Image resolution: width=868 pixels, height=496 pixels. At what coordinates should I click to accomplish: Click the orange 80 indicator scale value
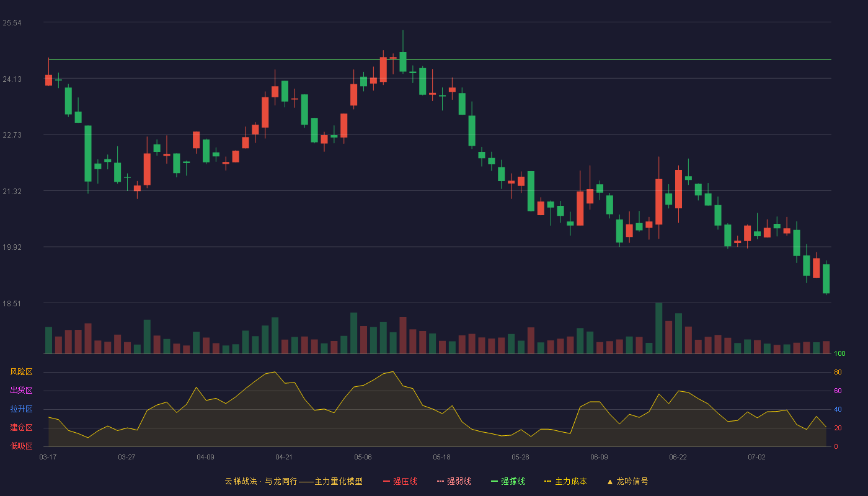point(838,373)
